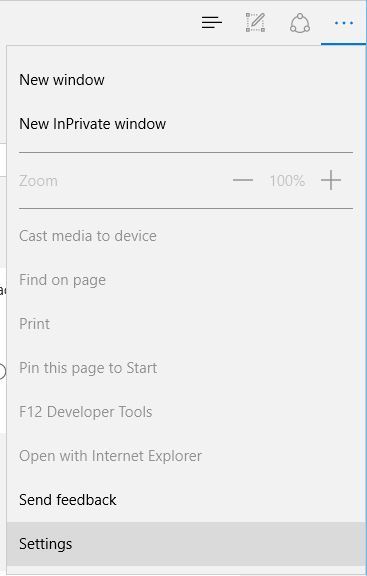Open the Hub three-lines icon
The height and width of the screenshot is (576, 367).
(212, 23)
